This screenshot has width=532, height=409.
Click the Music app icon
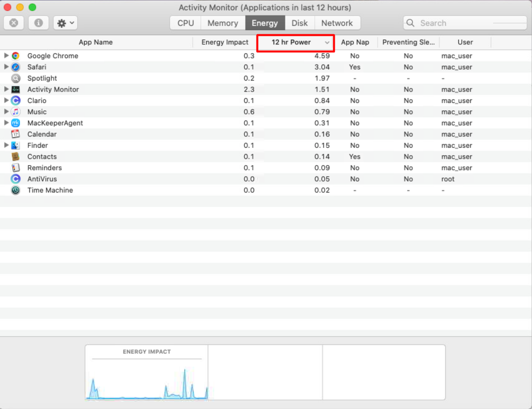pos(15,112)
